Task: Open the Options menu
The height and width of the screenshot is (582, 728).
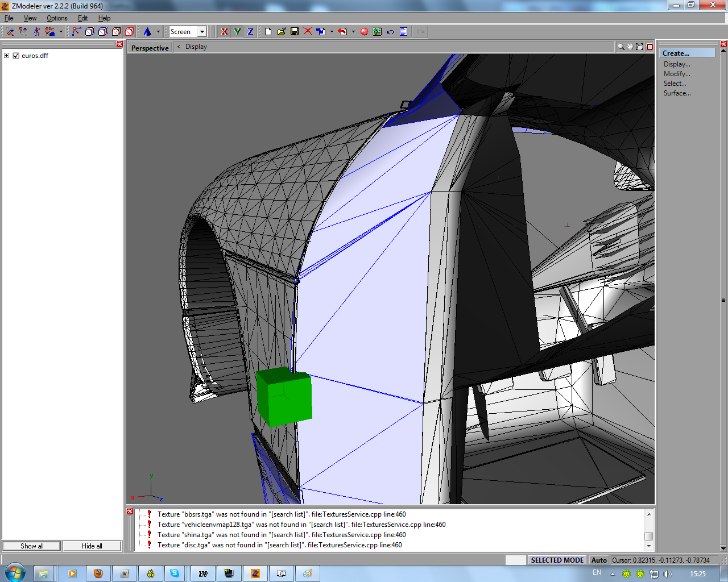Action: click(57, 18)
